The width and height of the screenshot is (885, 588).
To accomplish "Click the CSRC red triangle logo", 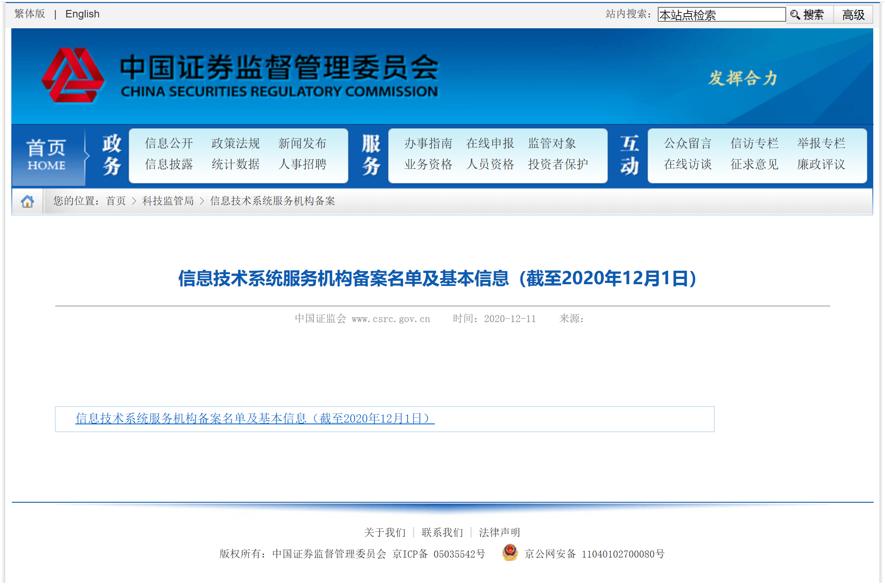I will (73, 75).
